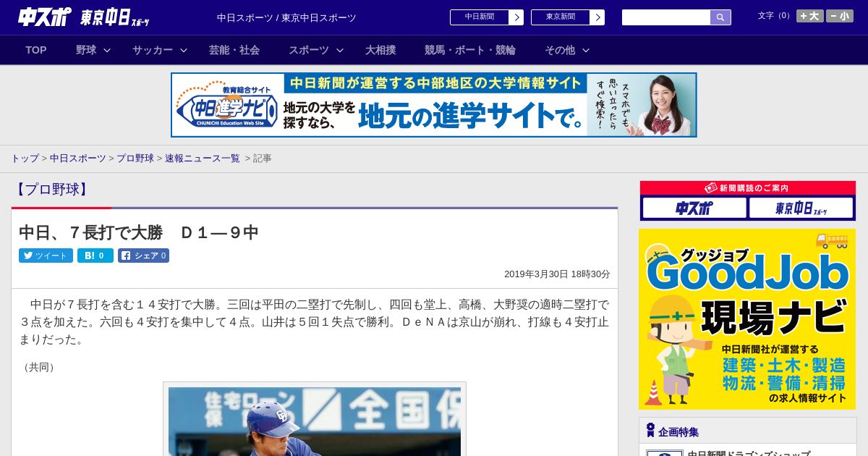Click the 新聞購読のご案内 header
This screenshot has width=868, height=456.
pos(747,187)
